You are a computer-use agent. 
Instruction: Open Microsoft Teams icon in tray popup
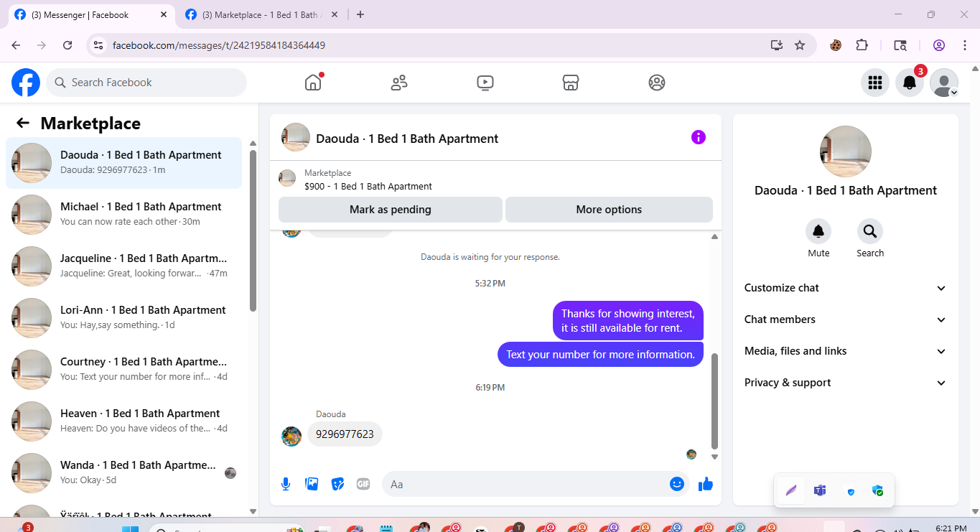coord(820,491)
